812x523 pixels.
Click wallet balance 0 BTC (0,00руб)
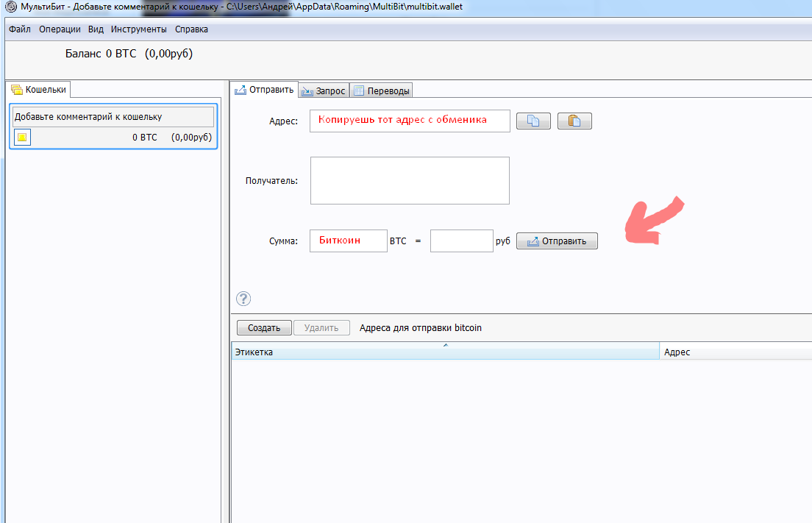[172, 138]
